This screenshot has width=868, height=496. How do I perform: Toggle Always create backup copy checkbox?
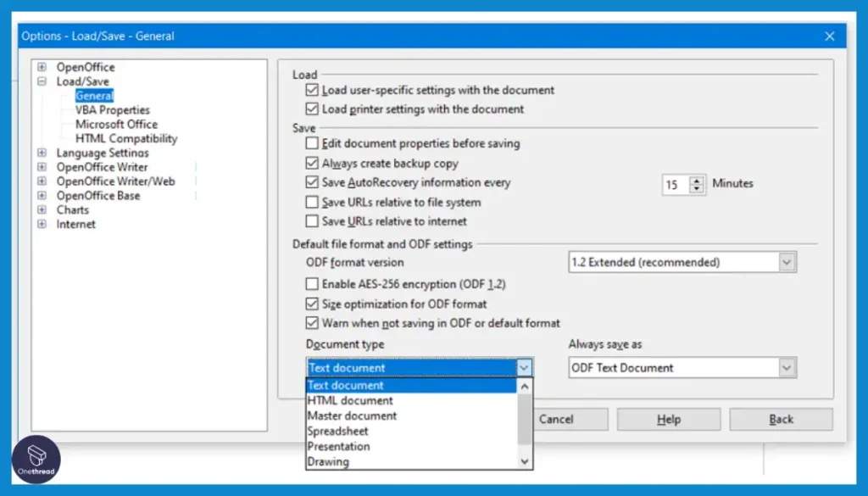[312, 164]
